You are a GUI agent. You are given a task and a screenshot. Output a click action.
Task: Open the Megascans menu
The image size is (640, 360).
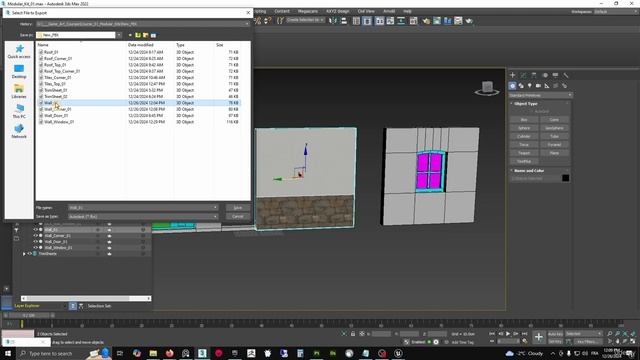(x=308, y=11)
